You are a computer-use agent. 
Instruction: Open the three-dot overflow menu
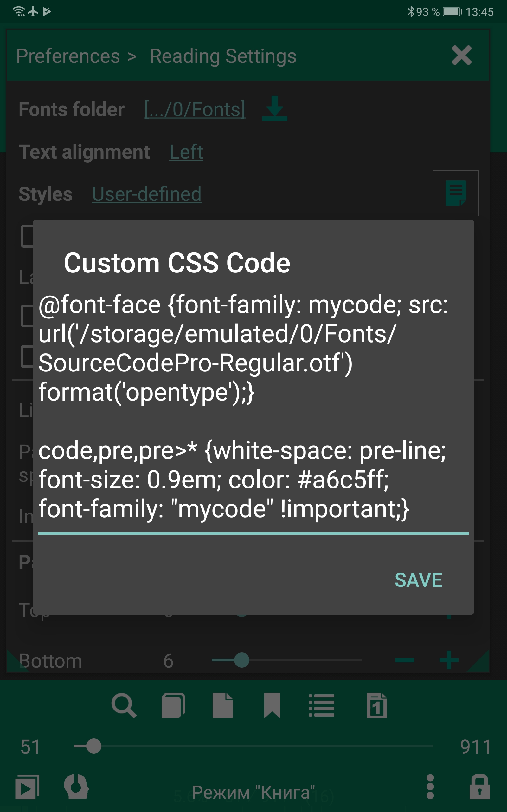coord(430,787)
